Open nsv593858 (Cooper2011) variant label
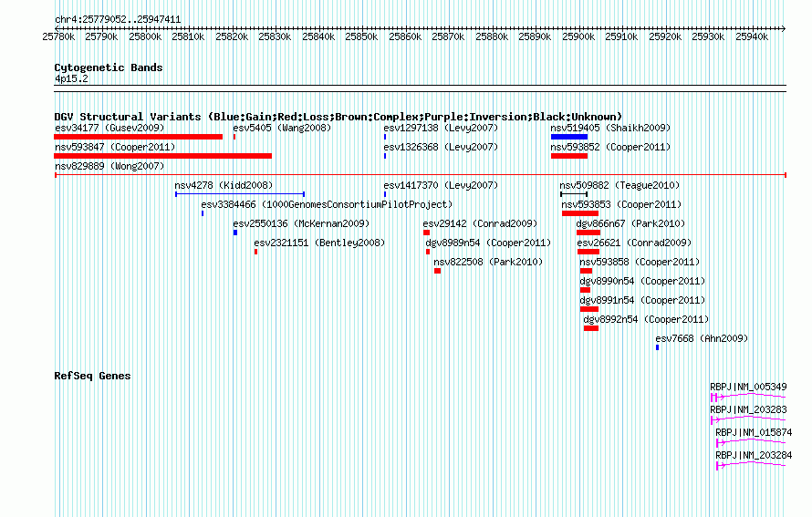 [640, 262]
